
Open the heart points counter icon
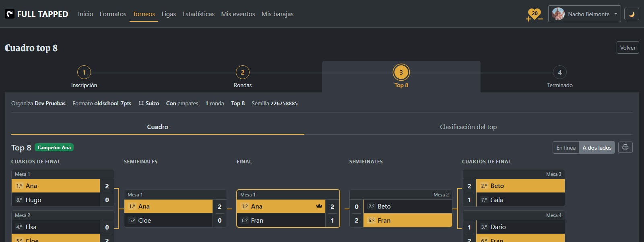coord(535,14)
